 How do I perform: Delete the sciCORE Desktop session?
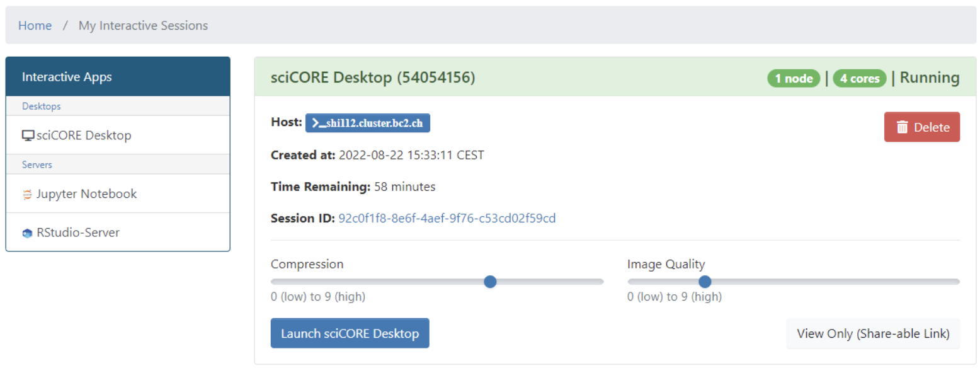(922, 127)
